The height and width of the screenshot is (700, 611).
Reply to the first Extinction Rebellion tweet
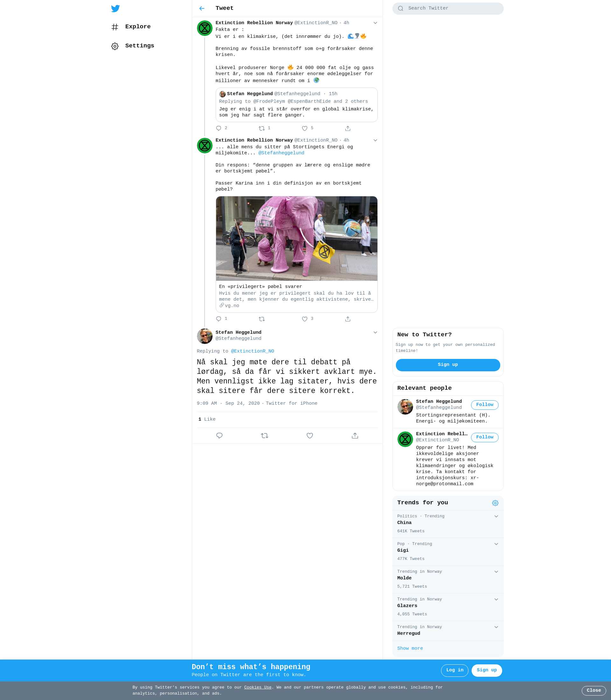[219, 128]
